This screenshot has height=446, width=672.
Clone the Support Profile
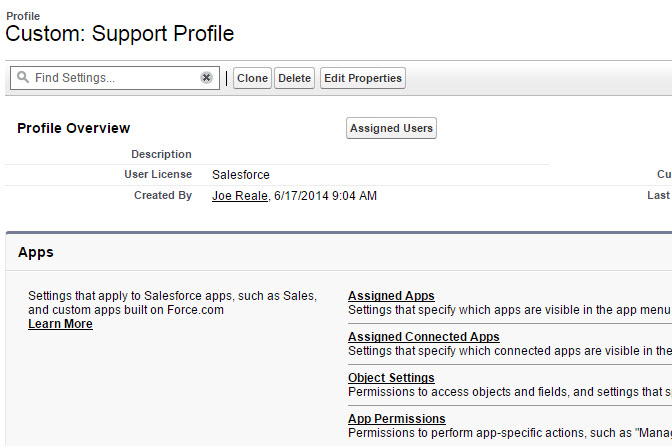(252, 78)
